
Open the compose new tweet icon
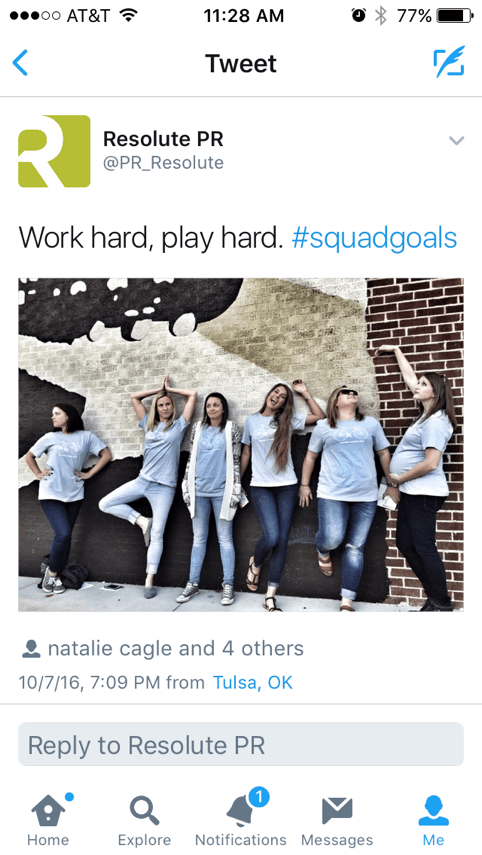tap(449, 62)
